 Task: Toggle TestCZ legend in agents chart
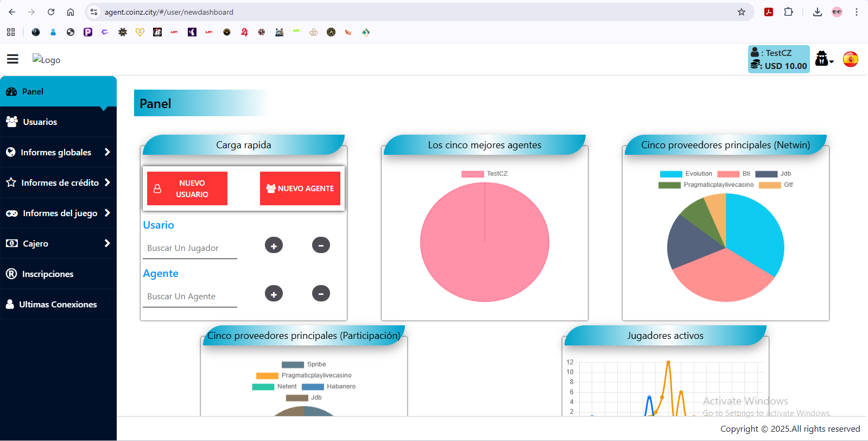coord(485,174)
